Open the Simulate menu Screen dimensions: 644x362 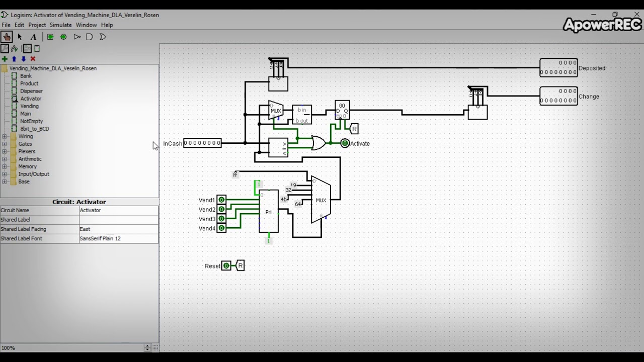point(60,25)
